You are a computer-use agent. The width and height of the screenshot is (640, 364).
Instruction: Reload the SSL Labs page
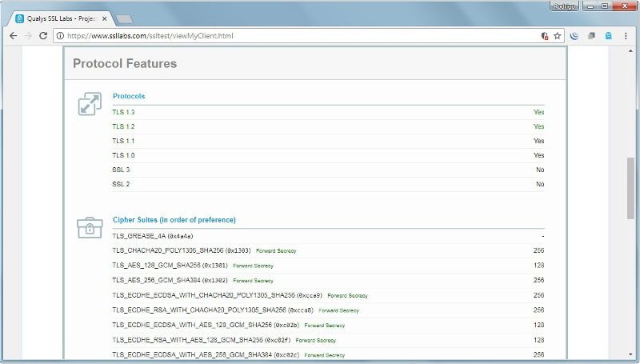point(43,36)
